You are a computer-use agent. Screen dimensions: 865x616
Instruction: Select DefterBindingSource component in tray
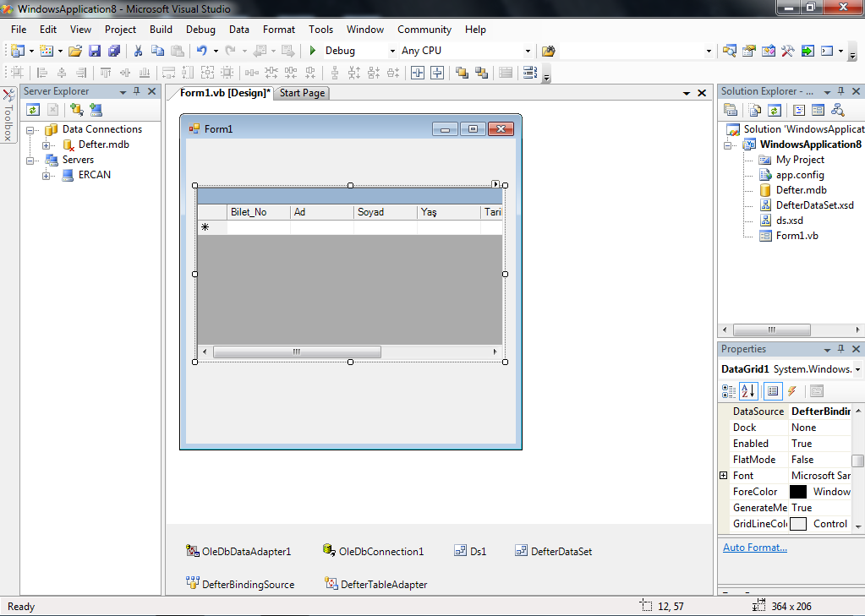240,585
